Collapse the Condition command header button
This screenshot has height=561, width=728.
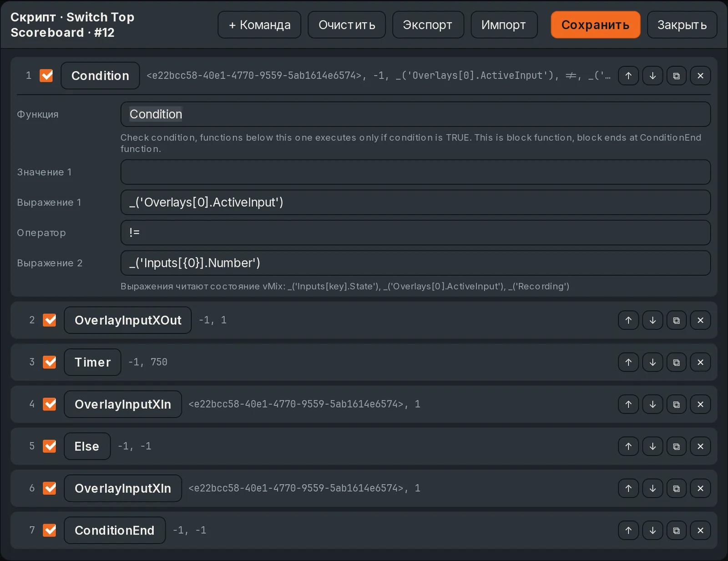(100, 75)
